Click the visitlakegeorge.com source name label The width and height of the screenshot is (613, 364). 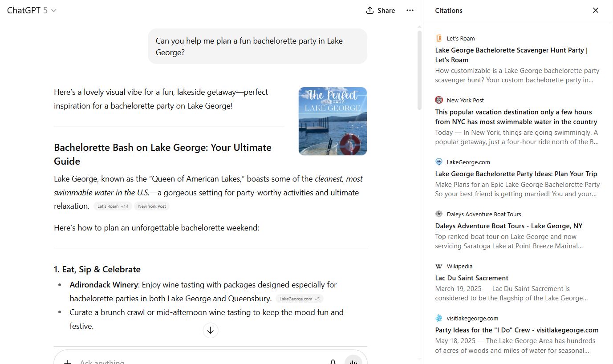click(x=472, y=318)
